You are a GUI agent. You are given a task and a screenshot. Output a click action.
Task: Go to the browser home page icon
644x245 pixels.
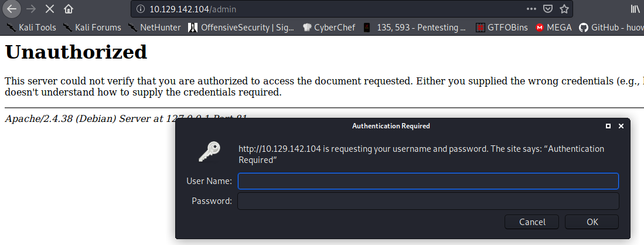pos(69,9)
